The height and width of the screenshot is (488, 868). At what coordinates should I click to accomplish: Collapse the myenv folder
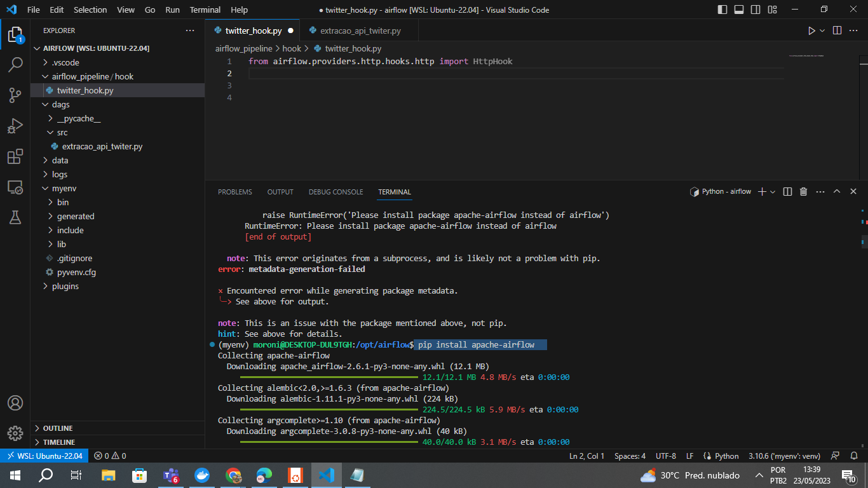coord(118,188)
